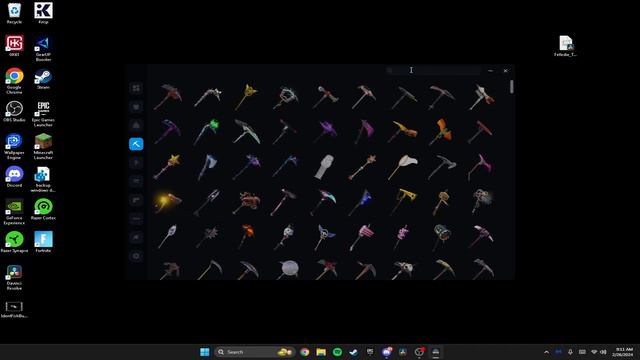Image resolution: width=640 pixels, height=360 pixels.
Task: Open DaVinci Resolve desktop shortcut
Action: pyautogui.click(x=14, y=277)
